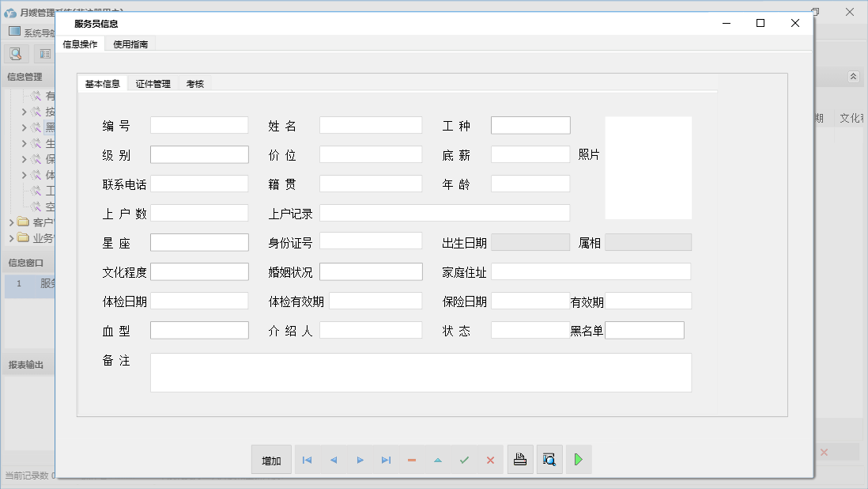Screen dimensions: 868x489
Task: Switch to the 证件管理 tab
Action: point(153,84)
